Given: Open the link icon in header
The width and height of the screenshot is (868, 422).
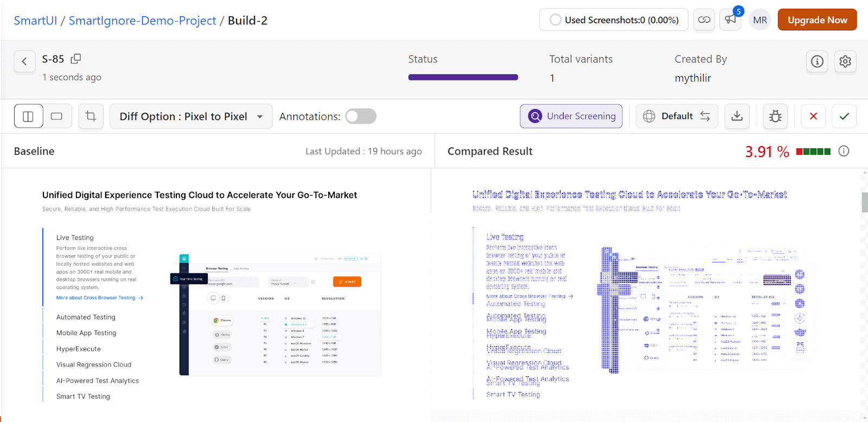Looking at the screenshot, I should pyautogui.click(x=704, y=20).
